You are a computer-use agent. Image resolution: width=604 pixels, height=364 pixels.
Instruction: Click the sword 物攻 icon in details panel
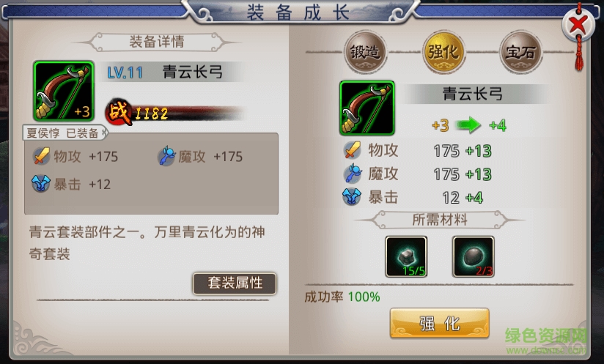[x=41, y=156]
